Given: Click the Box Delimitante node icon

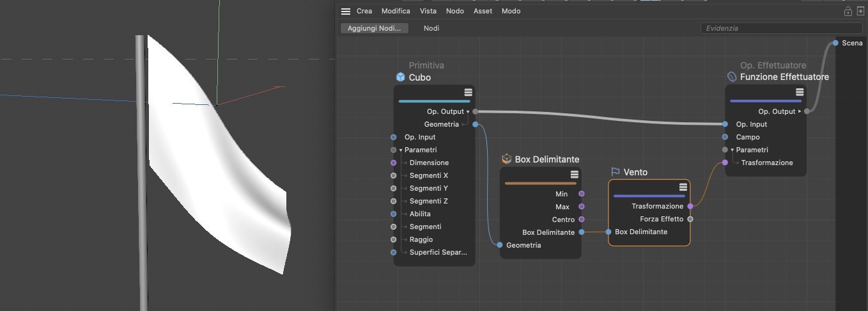Looking at the screenshot, I should 506,159.
